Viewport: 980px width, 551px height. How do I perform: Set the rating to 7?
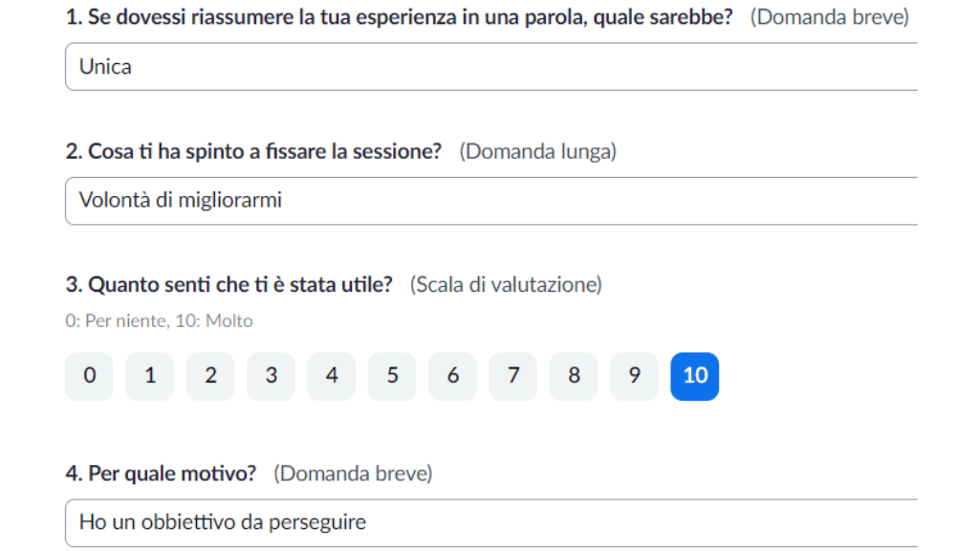513,377
